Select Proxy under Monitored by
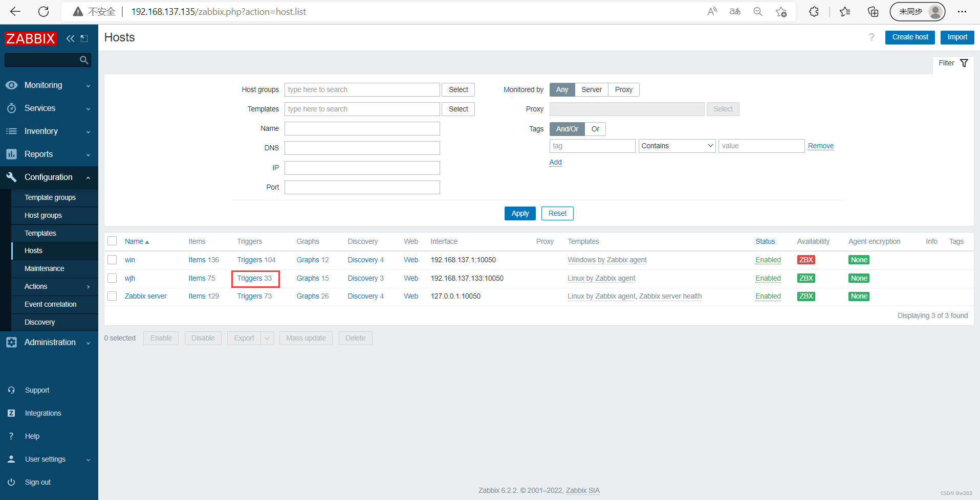 (x=624, y=89)
